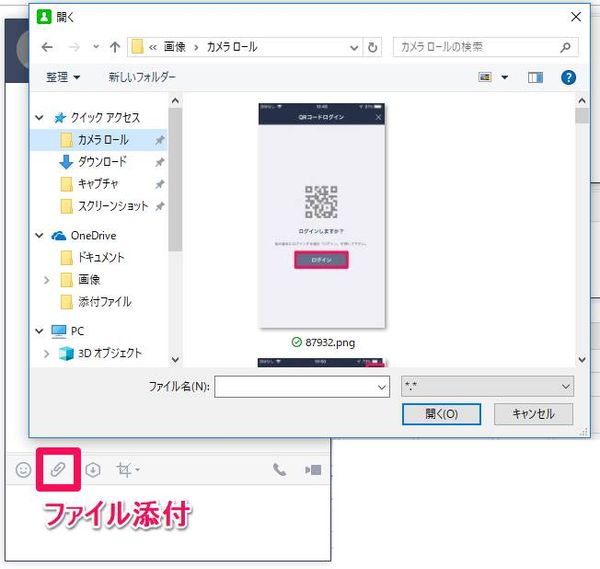The height and width of the screenshot is (569, 600).
Task: Expand the address bar history dropdown
Action: coord(354,47)
